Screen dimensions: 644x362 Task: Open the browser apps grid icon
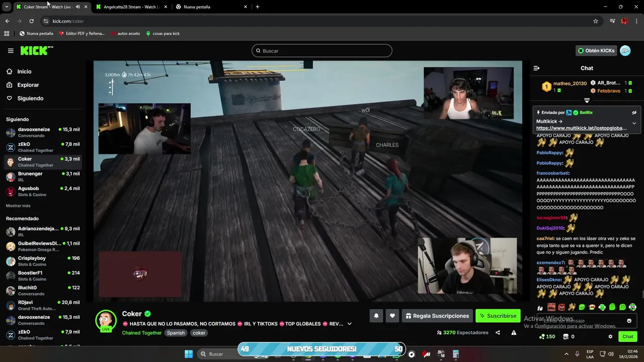[x=7, y=34]
